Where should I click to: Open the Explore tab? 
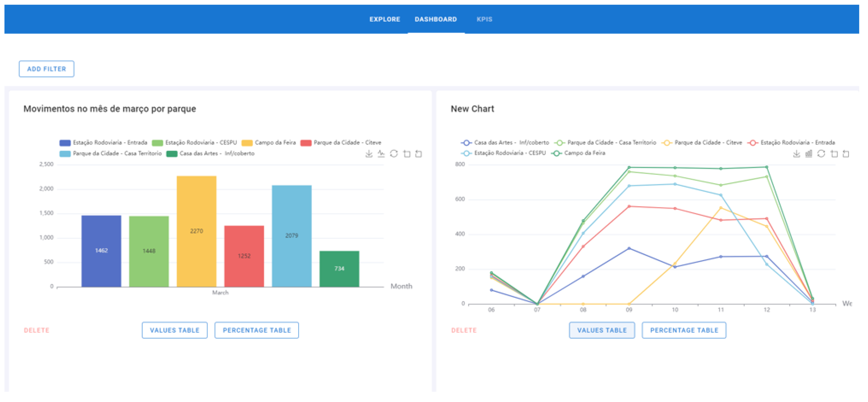pyautogui.click(x=384, y=19)
